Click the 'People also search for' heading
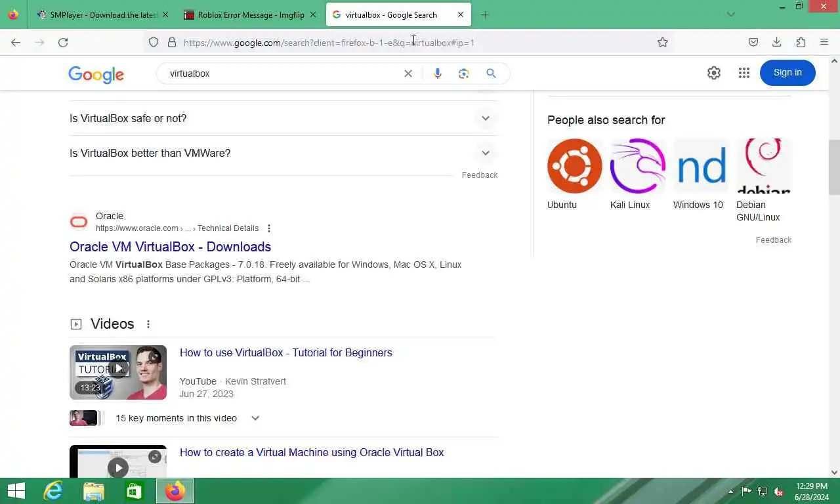 point(606,120)
